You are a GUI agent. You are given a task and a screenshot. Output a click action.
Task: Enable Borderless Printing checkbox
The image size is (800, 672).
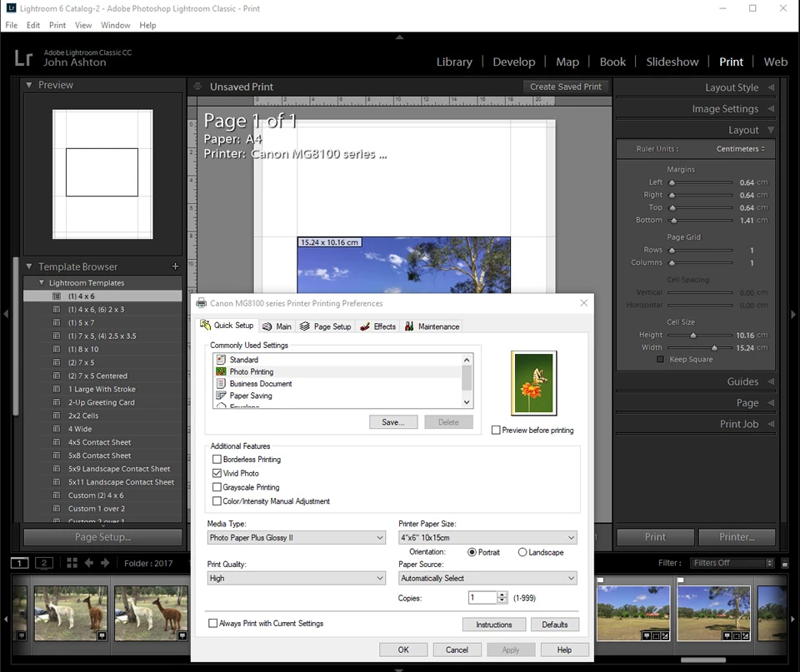click(217, 460)
